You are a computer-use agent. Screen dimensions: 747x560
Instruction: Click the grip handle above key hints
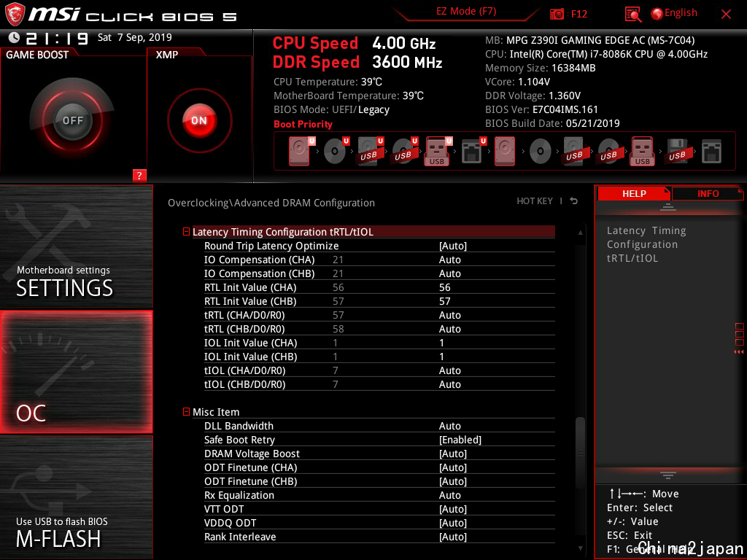[x=668, y=475]
